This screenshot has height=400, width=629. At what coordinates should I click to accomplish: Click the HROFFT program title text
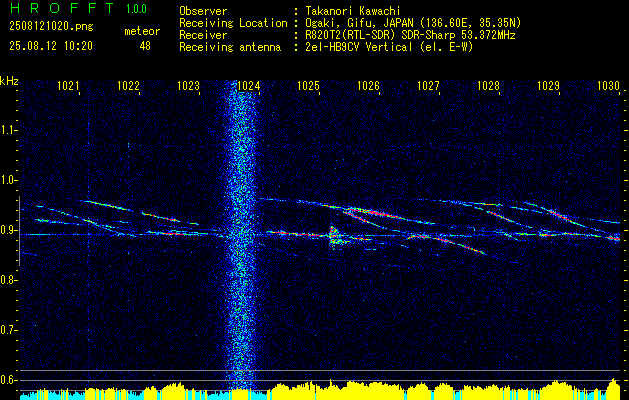(x=62, y=8)
